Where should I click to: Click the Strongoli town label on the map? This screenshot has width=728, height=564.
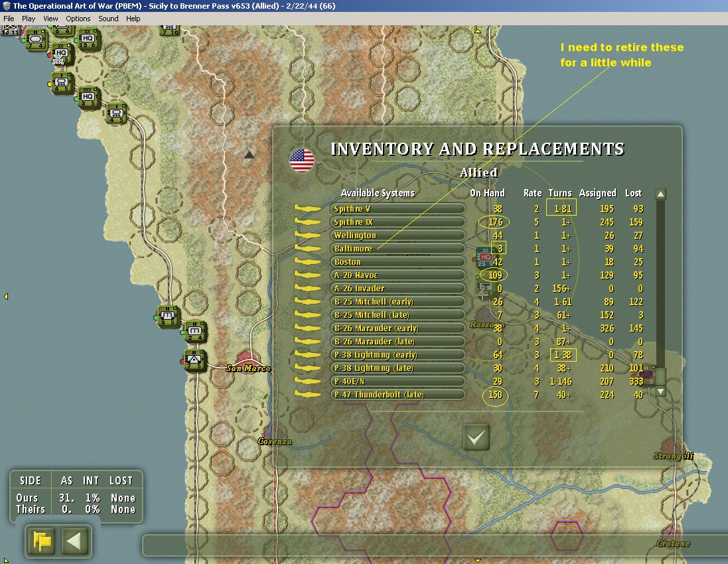(673, 456)
